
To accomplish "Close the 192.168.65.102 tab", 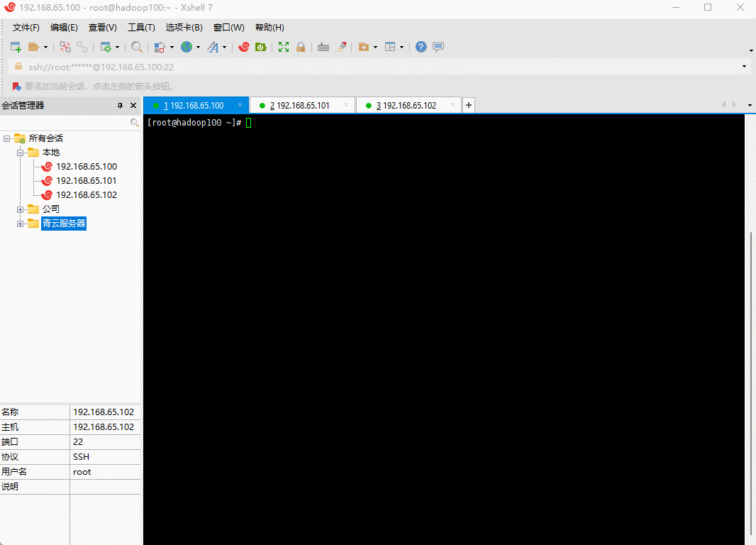I will (452, 104).
